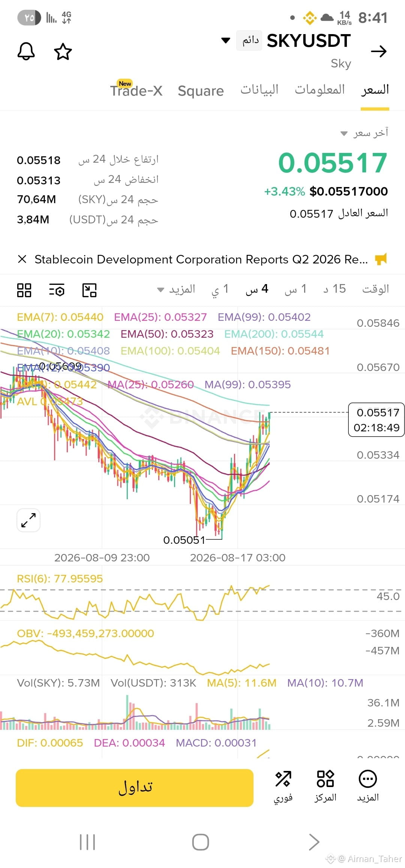The height and width of the screenshot is (868, 405).
Task: Tap the +3.43% change value
Action: (x=285, y=192)
